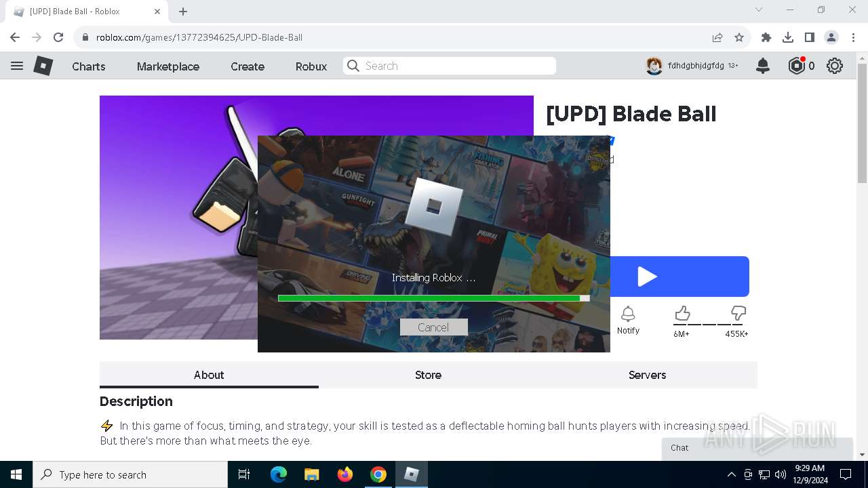
Task: Launch Firefox from taskbar
Action: [x=345, y=474]
